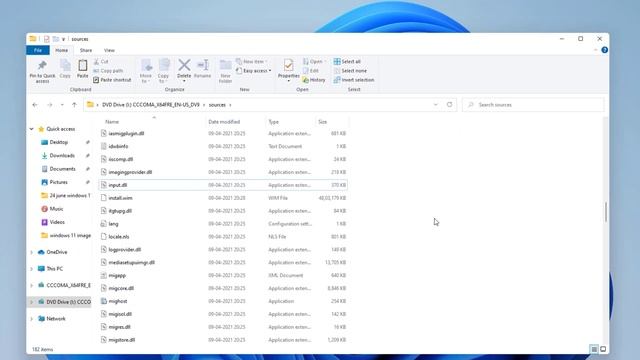Screen dimensions: 640x360
Task: Click the file list vertical scrollbar
Action: 606,212
